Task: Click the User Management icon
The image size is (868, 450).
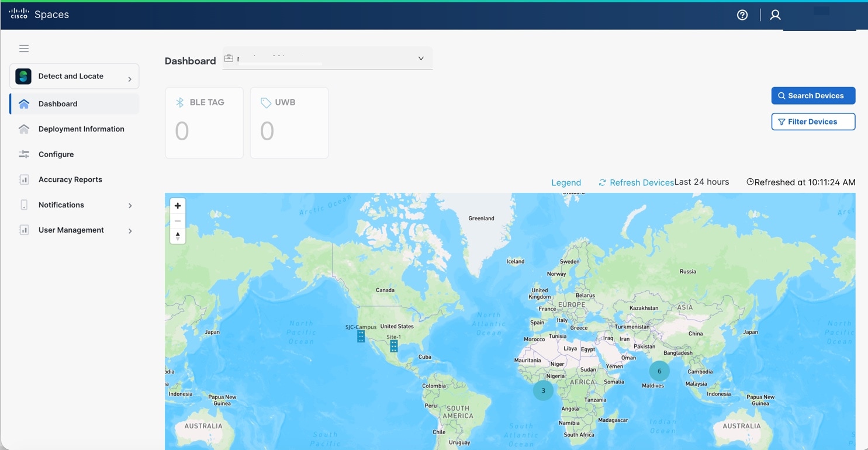Action: tap(24, 230)
